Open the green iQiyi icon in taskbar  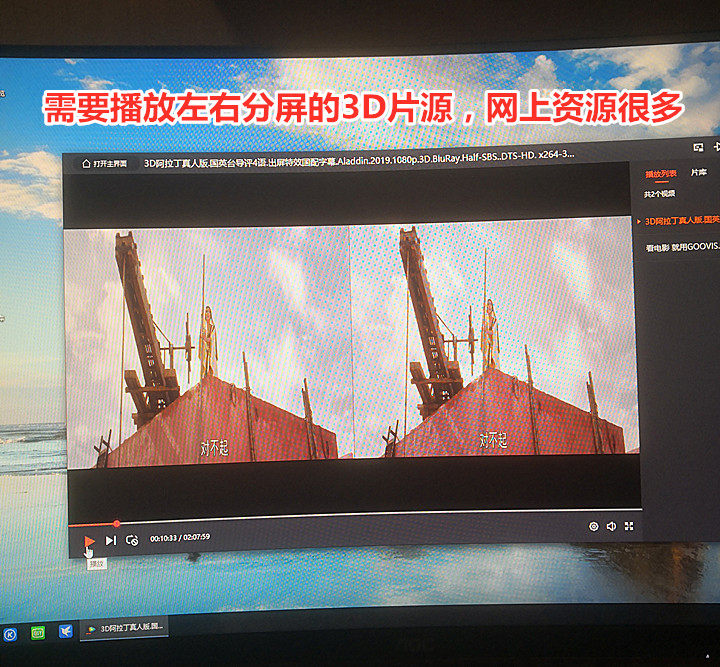pyautogui.click(x=38, y=633)
